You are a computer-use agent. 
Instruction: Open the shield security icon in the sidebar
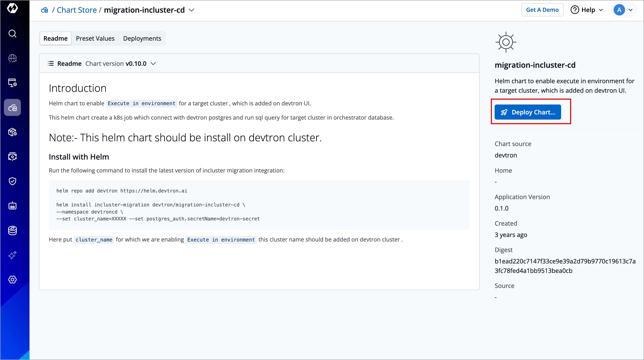click(12, 181)
